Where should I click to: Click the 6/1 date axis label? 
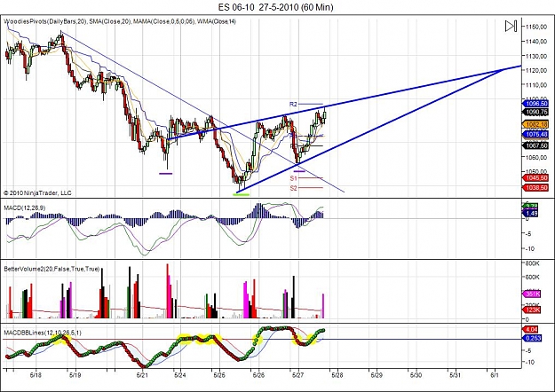(495, 374)
